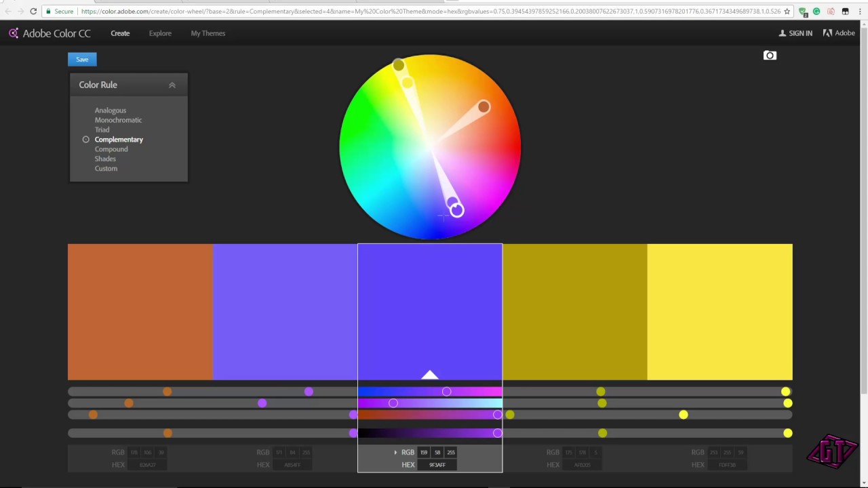Open the My Themes tab
Viewport: 868px width, 488px height.
pos(208,33)
